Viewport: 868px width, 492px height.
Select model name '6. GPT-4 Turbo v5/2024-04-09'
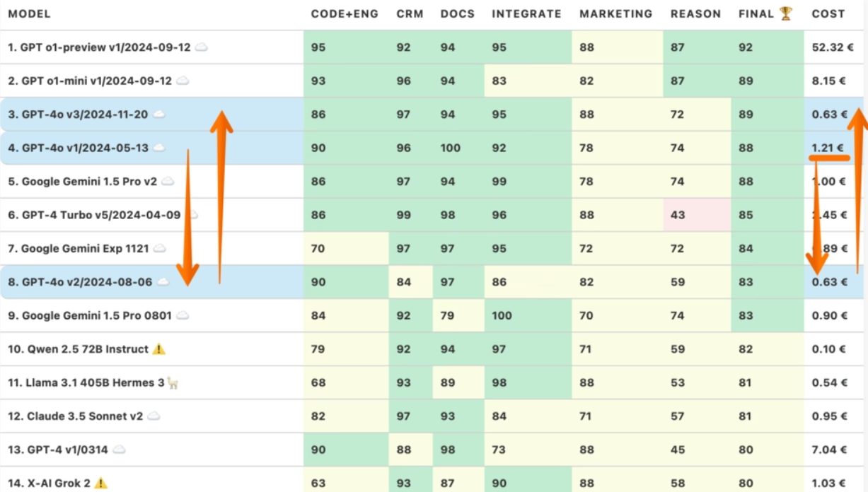tap(94, 215)
